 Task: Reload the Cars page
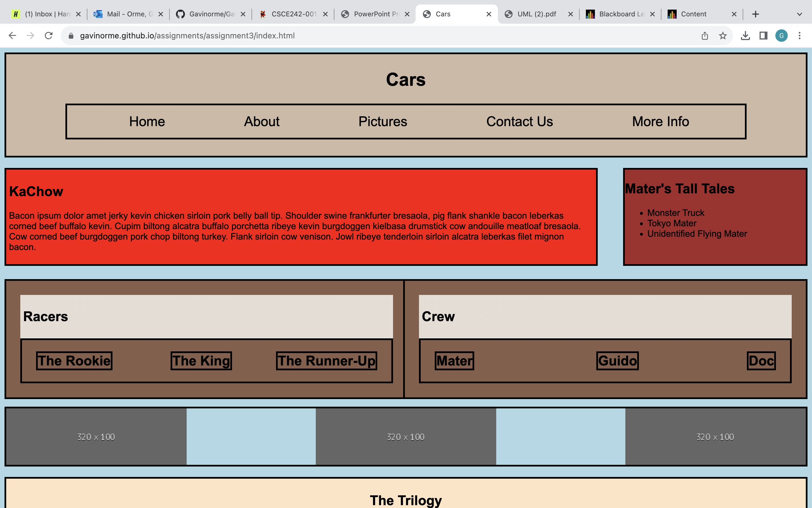pos(49,36)
